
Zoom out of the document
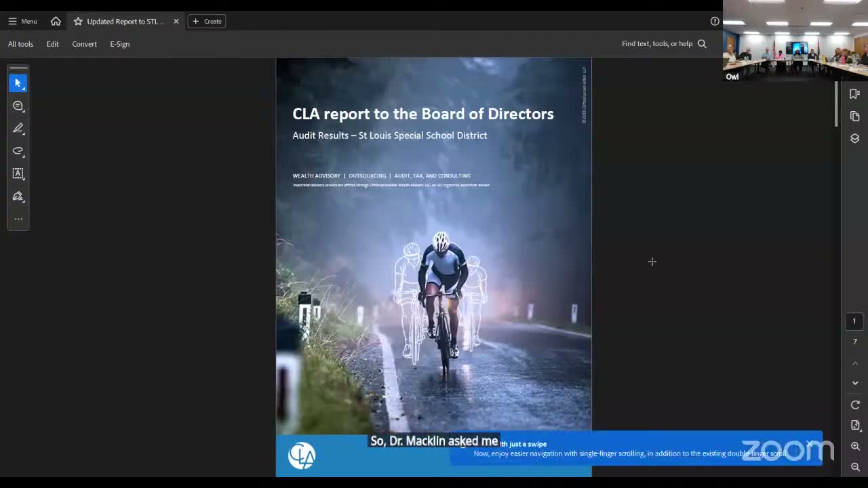[x=855, y=466]
